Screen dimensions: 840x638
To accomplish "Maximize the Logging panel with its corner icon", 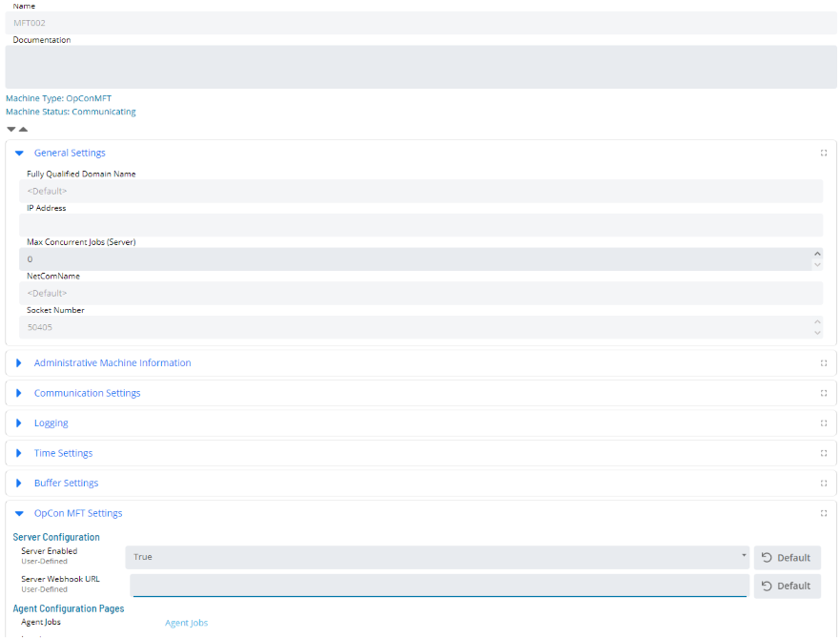I will pyautogui.click(x=824, y=423).
